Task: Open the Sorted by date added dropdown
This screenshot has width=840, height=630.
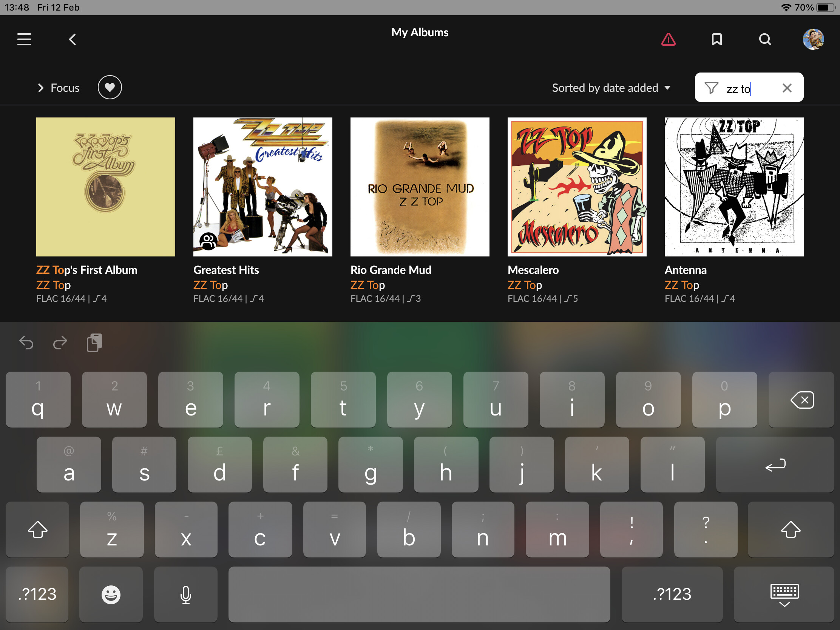Action: tap(611, 88)
